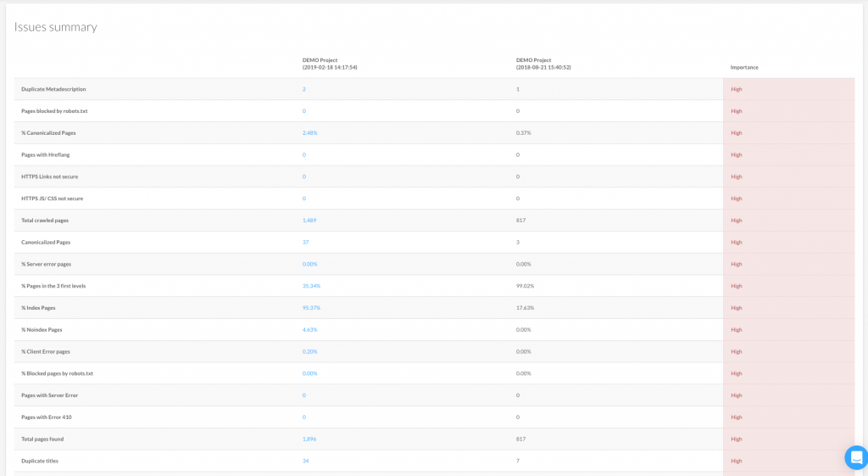The height and width of the screenshot is (476, 868).
Task: Open Duplicate Metadescription value 2
Action: (x=304, y=89)
